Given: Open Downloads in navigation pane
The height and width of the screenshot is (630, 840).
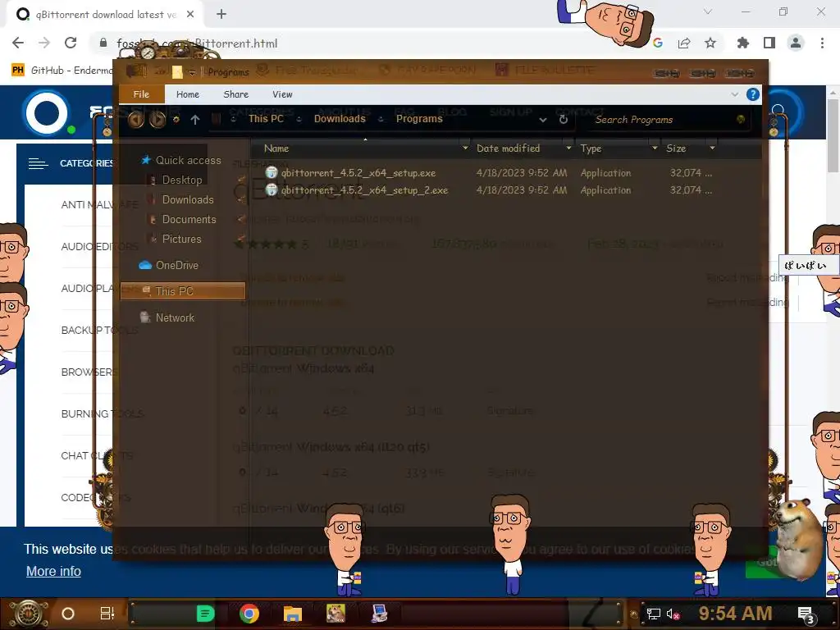Looking at the screenshot, I should [x=188, y=200].
